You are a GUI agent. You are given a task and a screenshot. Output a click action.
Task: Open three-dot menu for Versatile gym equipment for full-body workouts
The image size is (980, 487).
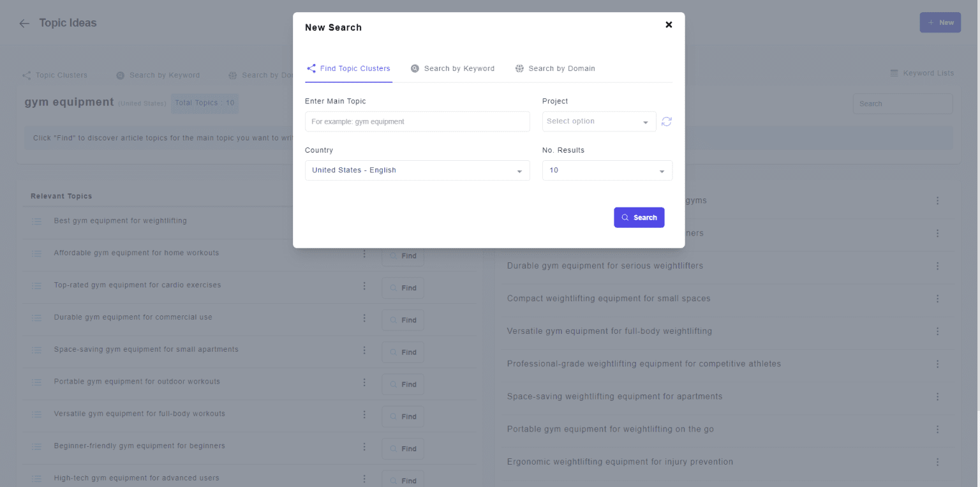coord(364,415)
